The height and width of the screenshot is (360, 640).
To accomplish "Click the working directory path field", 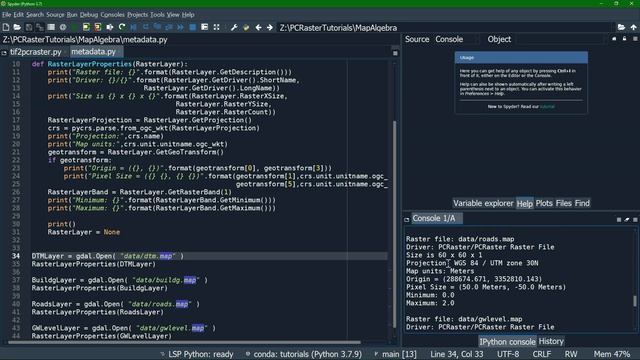I will point(446,28).
